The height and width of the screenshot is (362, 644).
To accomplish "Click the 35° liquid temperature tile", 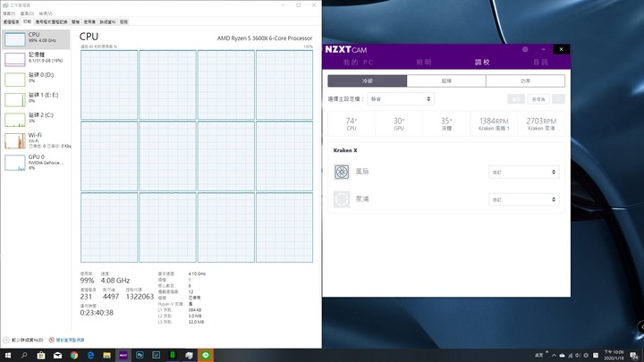I will (446, 123).
